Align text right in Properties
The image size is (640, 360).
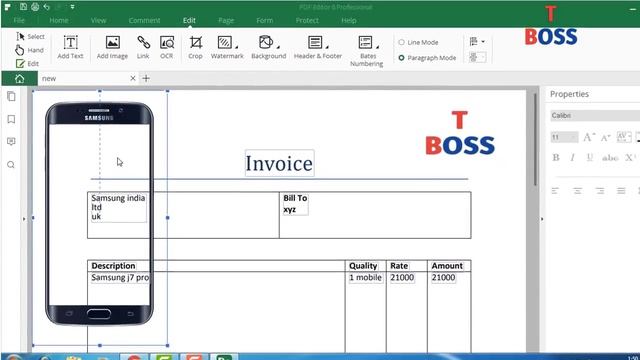click(x=600, y=191)
